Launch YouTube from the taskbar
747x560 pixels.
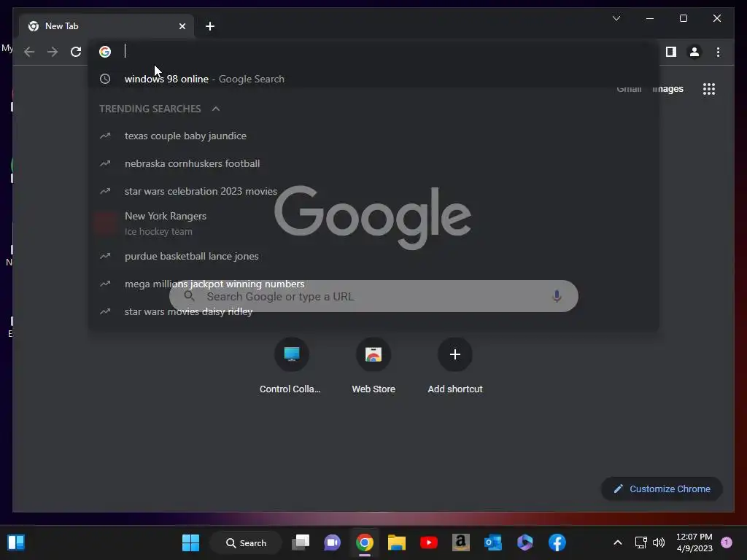pos(429,542)
